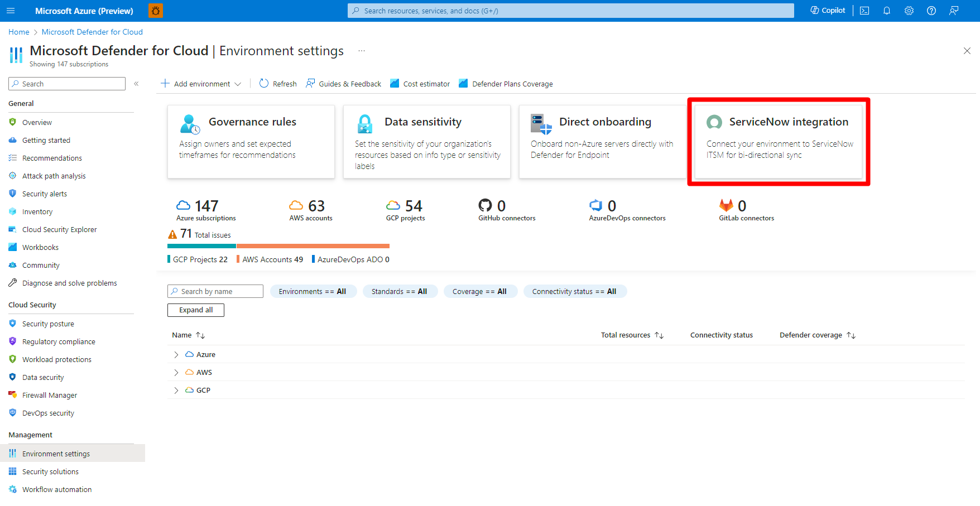Click the Refresh toolbar button
Image resolution: width=980 pixels, height=506 pixels.
pyautogui.click(x=278, y=84)
